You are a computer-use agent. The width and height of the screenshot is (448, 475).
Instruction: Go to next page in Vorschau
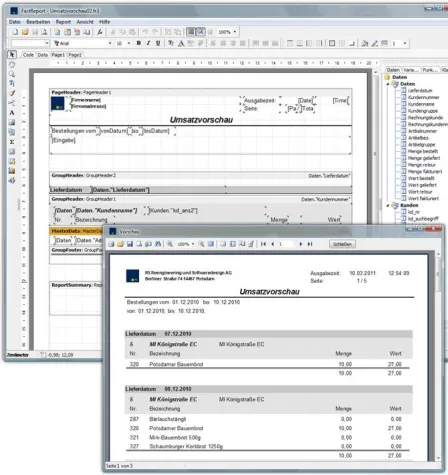[301, 244]
